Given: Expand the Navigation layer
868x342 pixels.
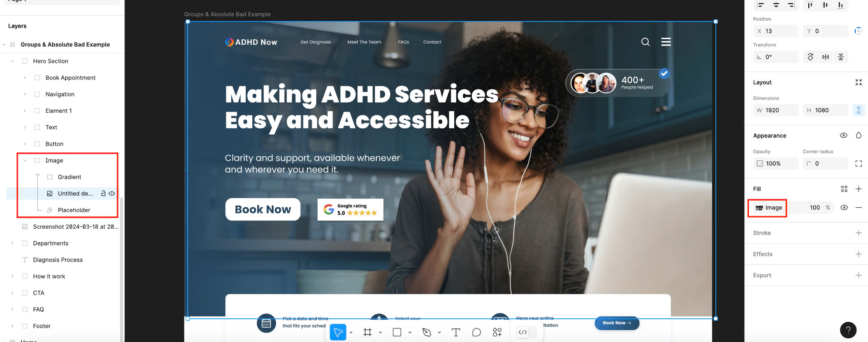Looking at the screenshot, I should (x=25, y=94).
